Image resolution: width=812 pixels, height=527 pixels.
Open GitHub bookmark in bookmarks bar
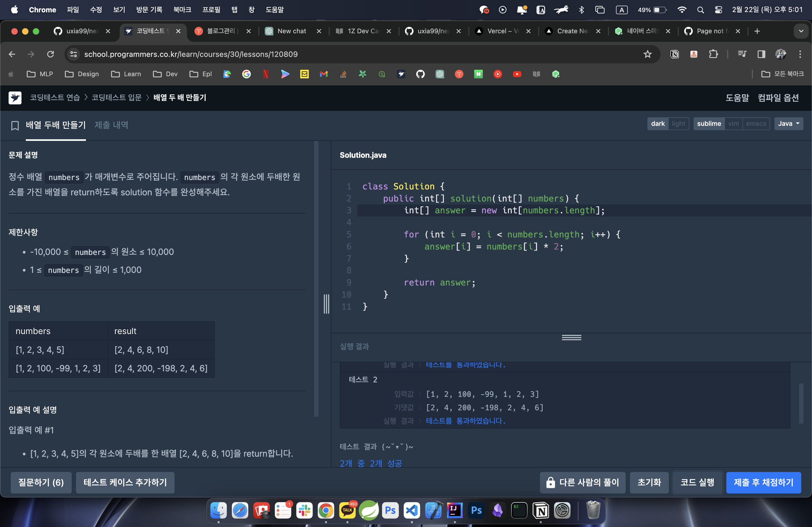pos(420,74)
